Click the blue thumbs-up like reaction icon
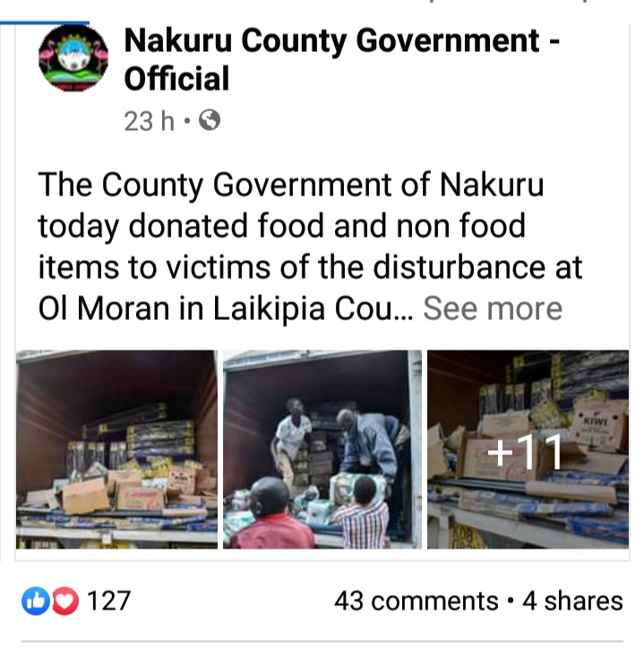This screenshot has width=644, height=657. click(36, 601)
